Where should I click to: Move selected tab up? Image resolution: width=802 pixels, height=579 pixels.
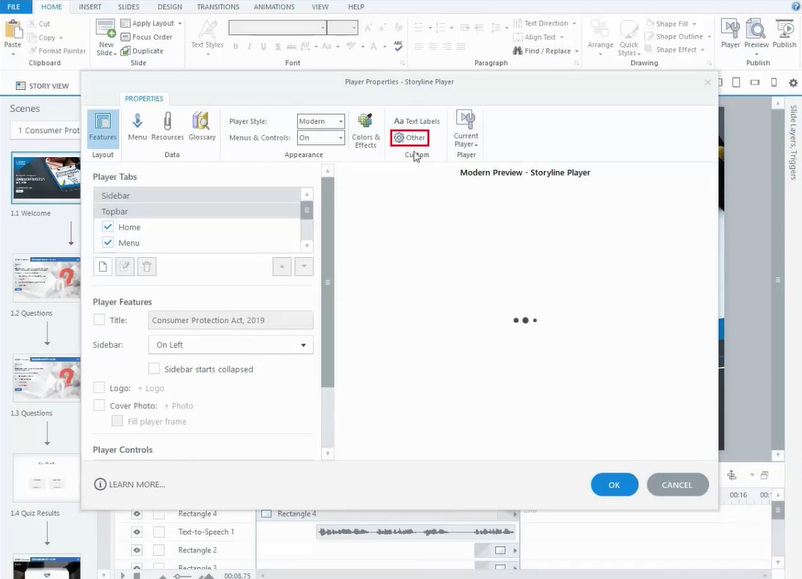tap(282, 266)
